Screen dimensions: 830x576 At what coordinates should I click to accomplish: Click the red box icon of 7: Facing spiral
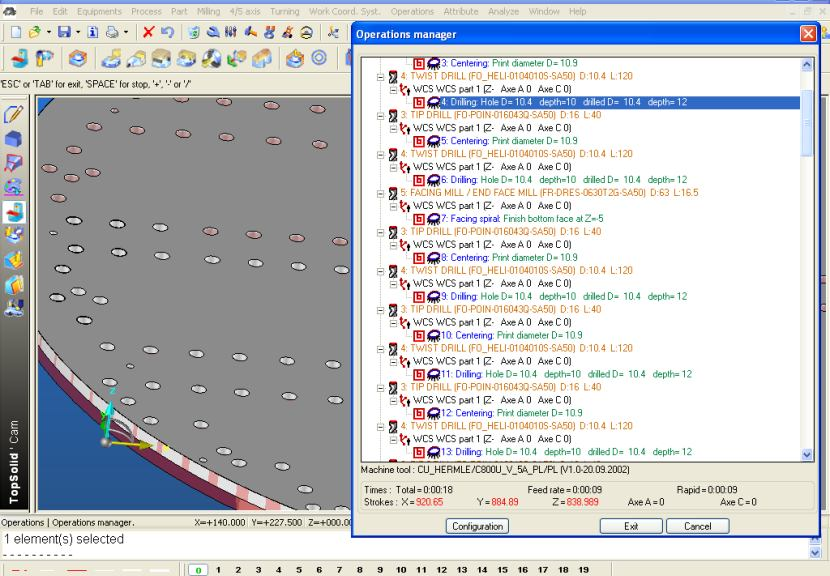tap(419, 219)
